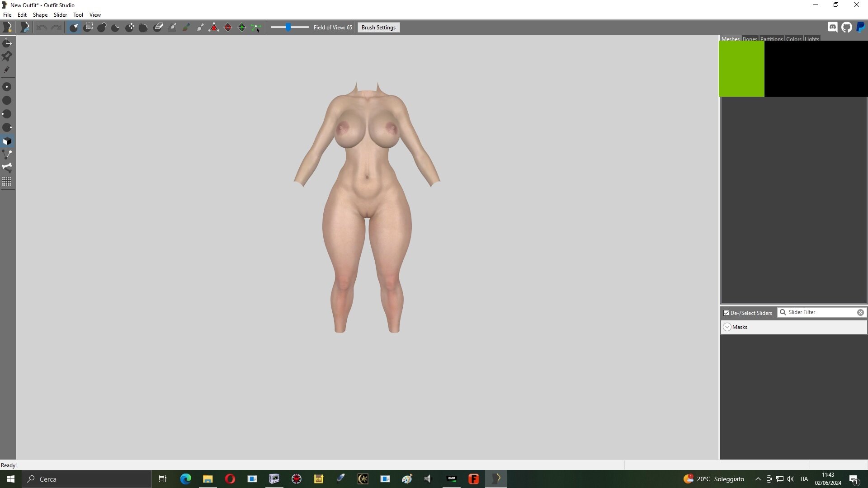Image resolution: width=868 pixels, height=488 pixels.
Task: Open the Shape menu
Action: (40, 14)
